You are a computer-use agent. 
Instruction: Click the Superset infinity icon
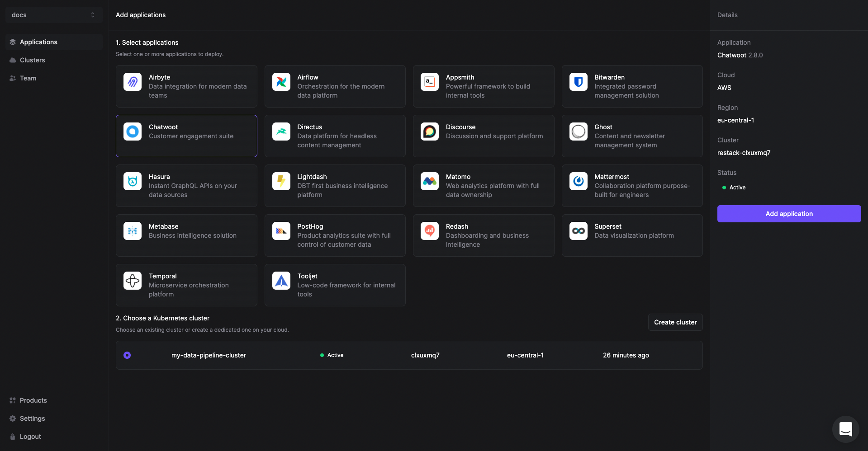coord(579,231)
